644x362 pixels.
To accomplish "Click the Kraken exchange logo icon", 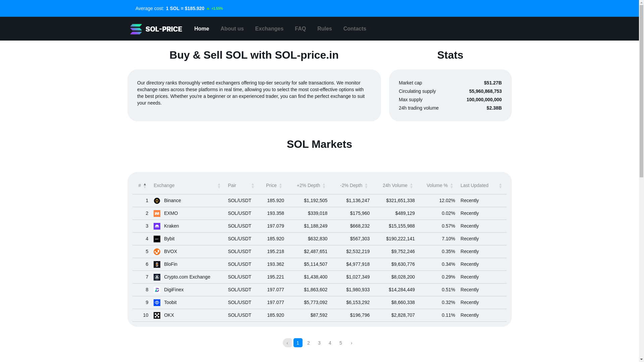I will 157,226.
